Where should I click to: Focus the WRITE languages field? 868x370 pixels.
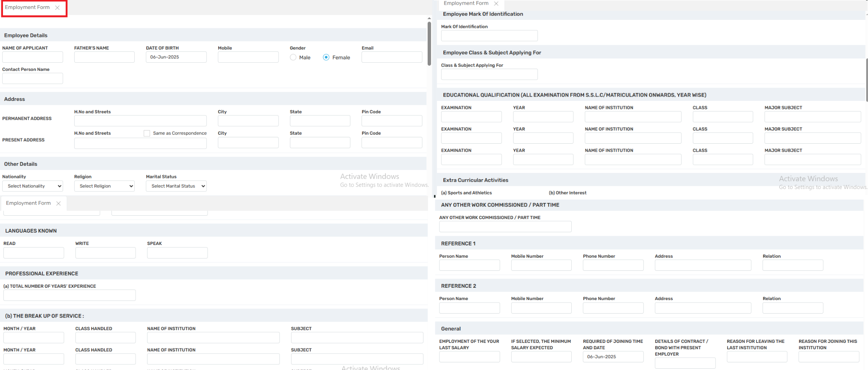point(106,253)
